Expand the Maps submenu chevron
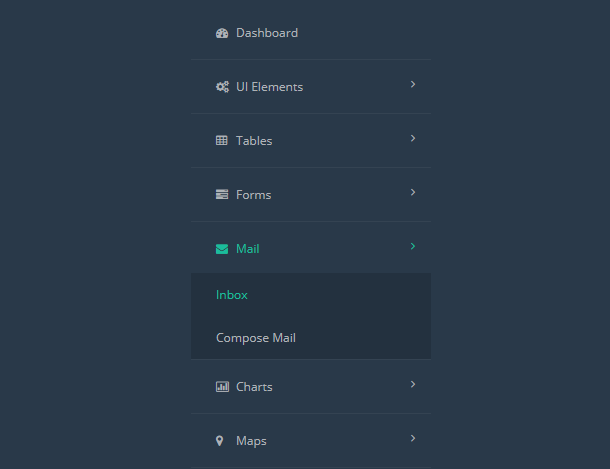The width and height of the screenshot is (610, 469). click(x=413, y=438)
